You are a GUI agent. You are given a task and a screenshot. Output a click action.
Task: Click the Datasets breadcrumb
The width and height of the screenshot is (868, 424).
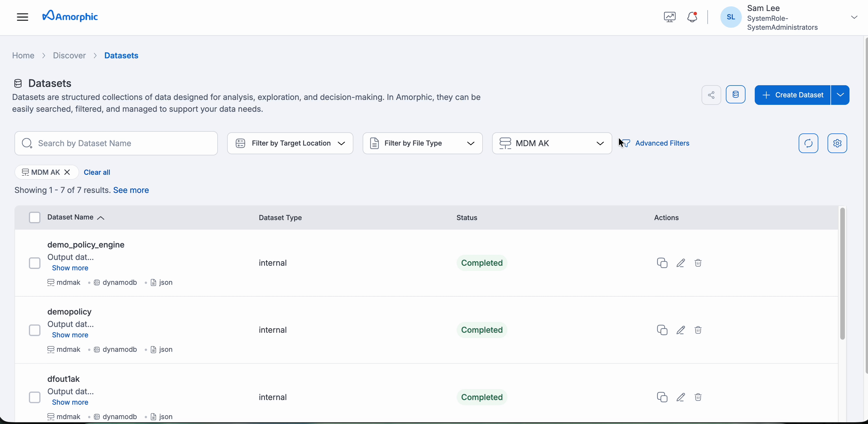(121, 55)
